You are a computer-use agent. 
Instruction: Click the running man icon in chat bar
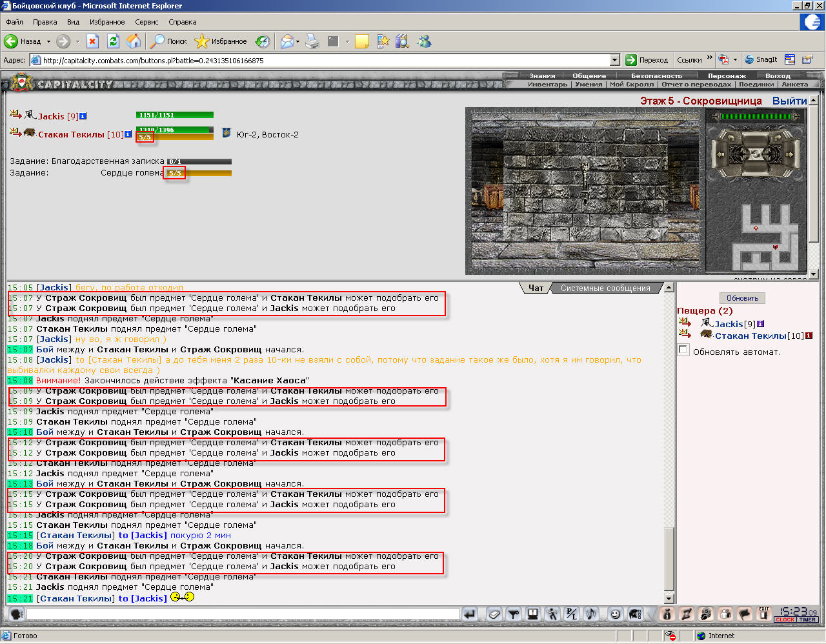552,614
